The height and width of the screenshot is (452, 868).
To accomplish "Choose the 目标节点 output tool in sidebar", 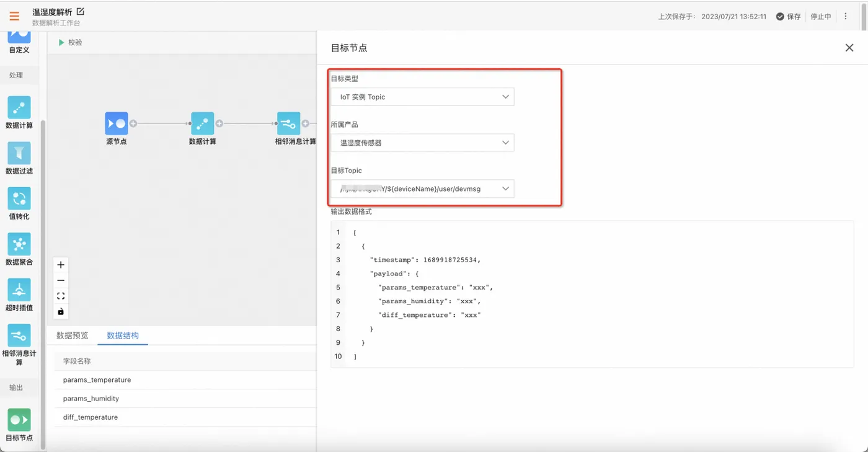I will pyautogui.click(x=19, y=420).
